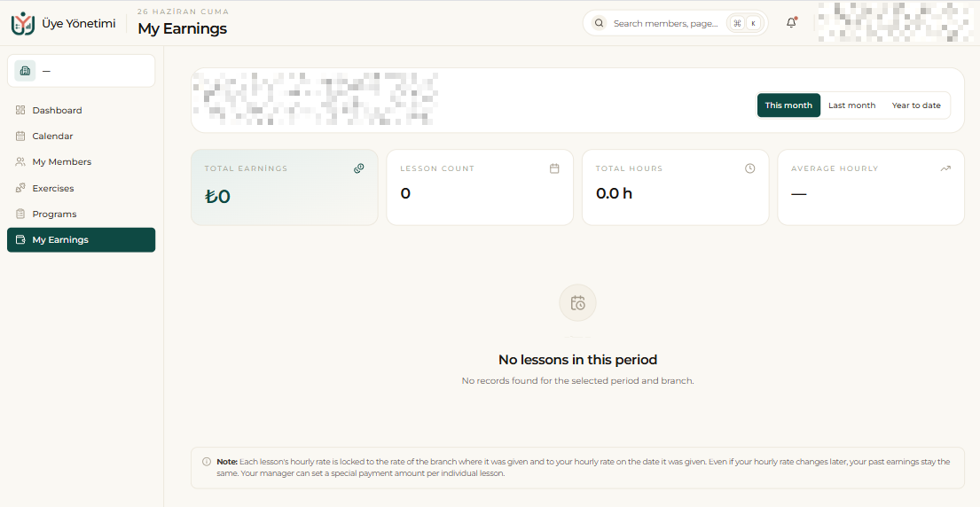Click the My Earnings page title

(x=183, y=28)
